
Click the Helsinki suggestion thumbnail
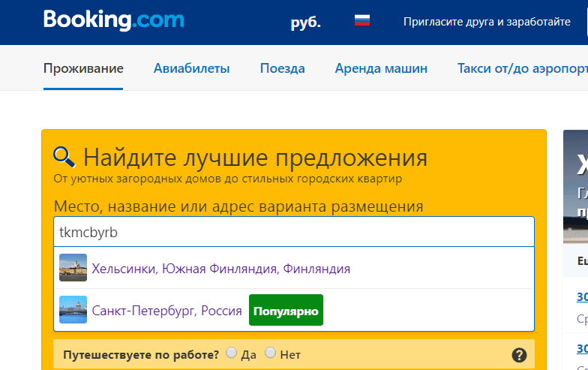(x=73, y=267)
